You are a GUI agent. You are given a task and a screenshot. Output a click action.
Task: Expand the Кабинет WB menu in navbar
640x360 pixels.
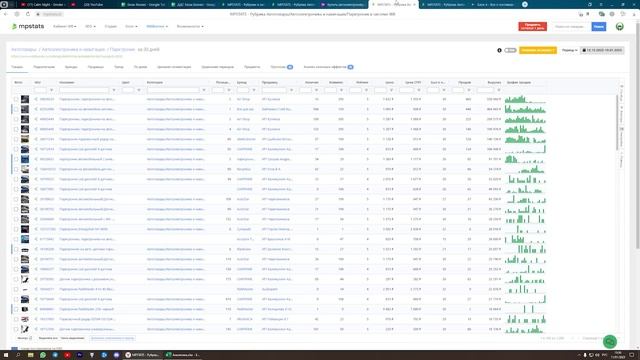tap(64, 27)
